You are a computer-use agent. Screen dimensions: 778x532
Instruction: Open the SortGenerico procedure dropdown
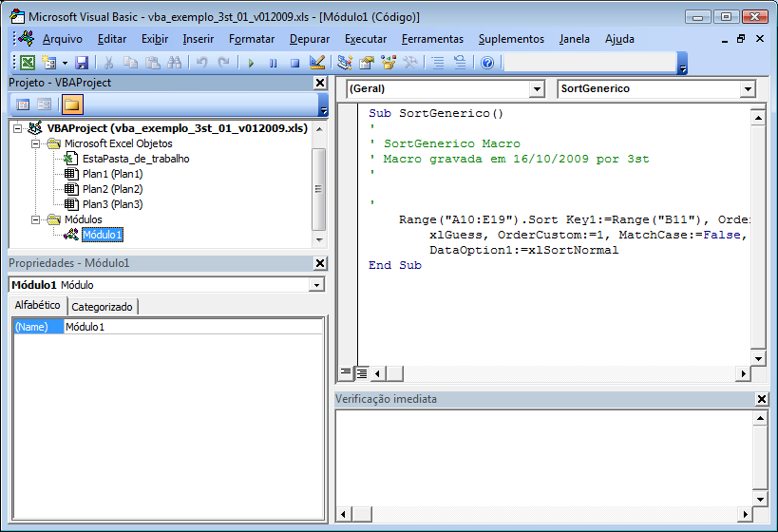748,89
